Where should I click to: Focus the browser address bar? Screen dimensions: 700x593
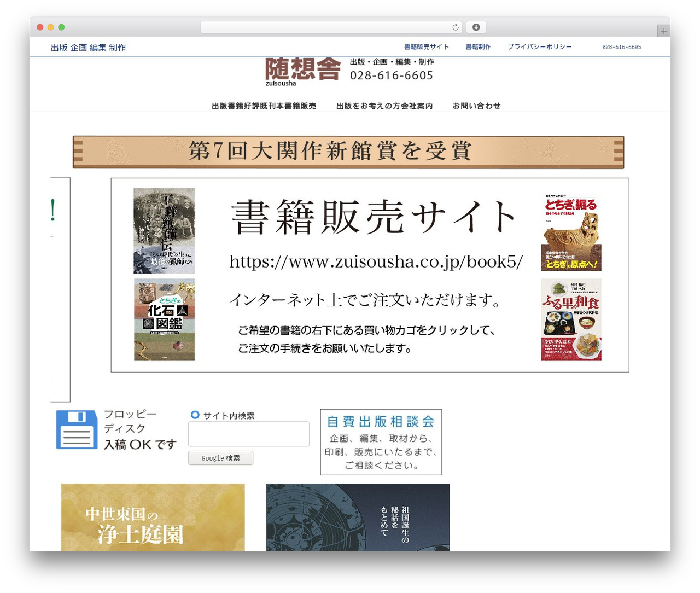coord(331,27)
